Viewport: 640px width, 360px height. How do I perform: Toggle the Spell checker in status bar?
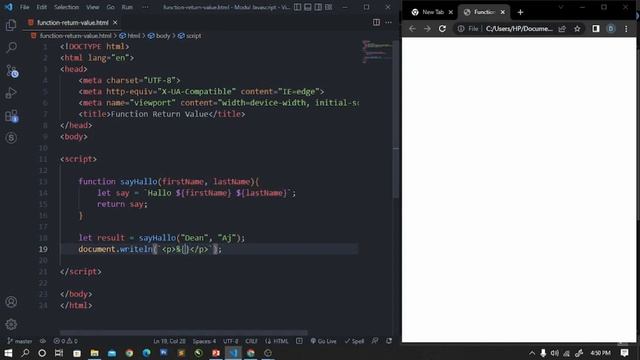pyautogui.click(x=354, y=341)
